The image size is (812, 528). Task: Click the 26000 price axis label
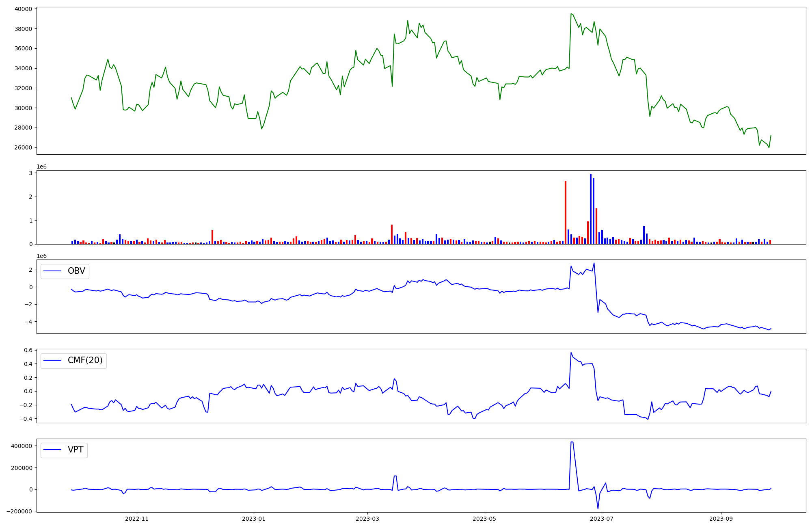pos(23,147)
